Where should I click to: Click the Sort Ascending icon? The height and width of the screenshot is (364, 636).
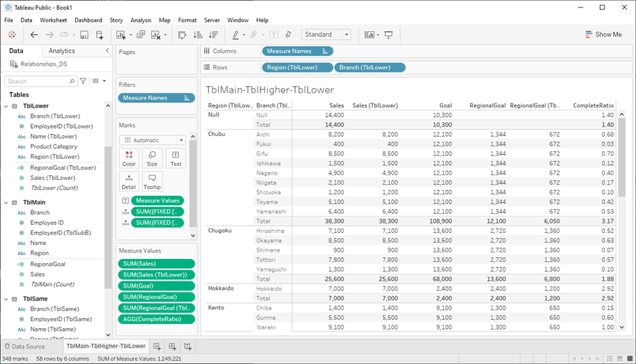198,35
